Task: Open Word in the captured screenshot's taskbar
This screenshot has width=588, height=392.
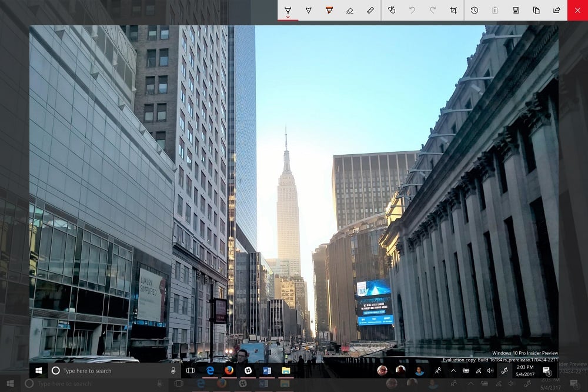Action: pos(266,371)
